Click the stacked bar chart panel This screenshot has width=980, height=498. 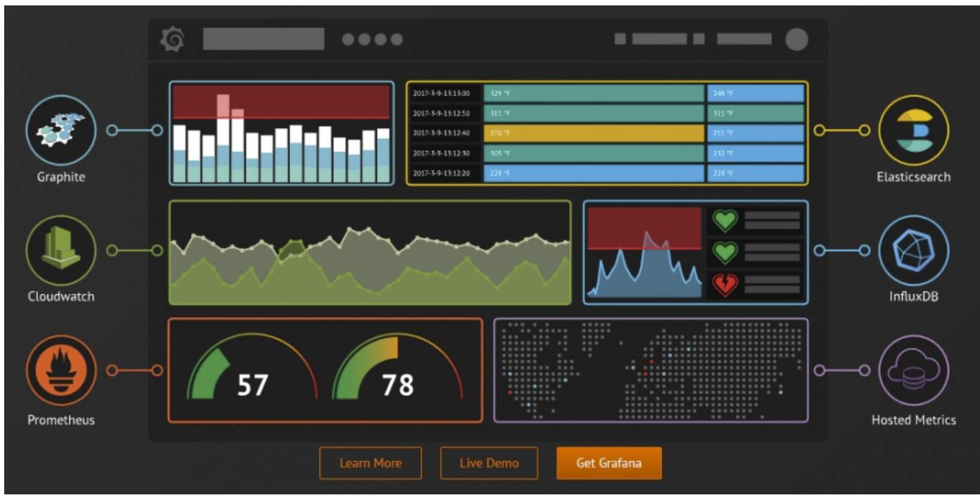click(282, 133)
